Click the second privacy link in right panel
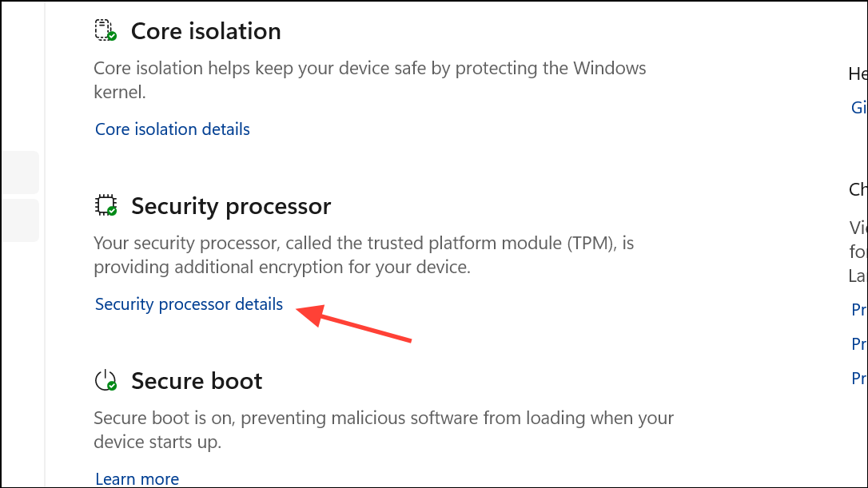868x488 pixels. pos(859,343)
